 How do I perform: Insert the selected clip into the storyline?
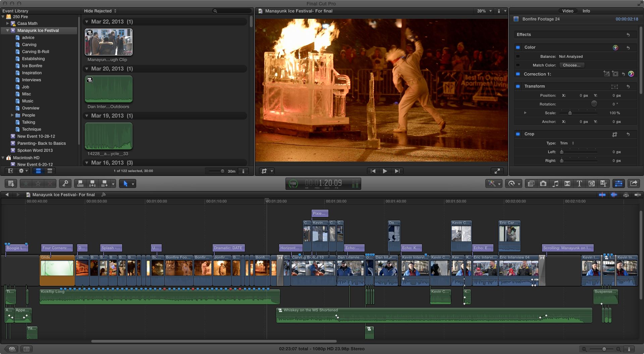point(92,183)
